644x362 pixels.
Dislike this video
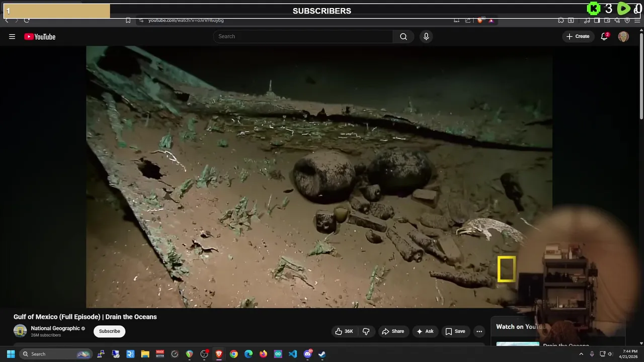click(x=366, y=331)
